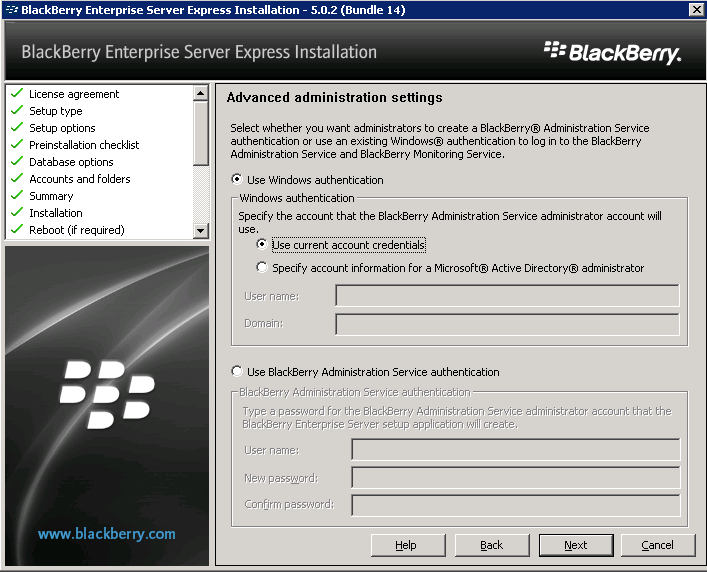Click the checkmark icon next to Installation

[x=16, y=213]
